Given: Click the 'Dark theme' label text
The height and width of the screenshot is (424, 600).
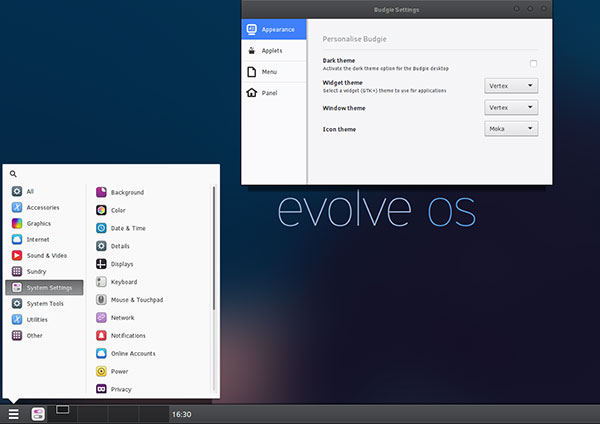Looking at the screenshot, I should 339,60.
